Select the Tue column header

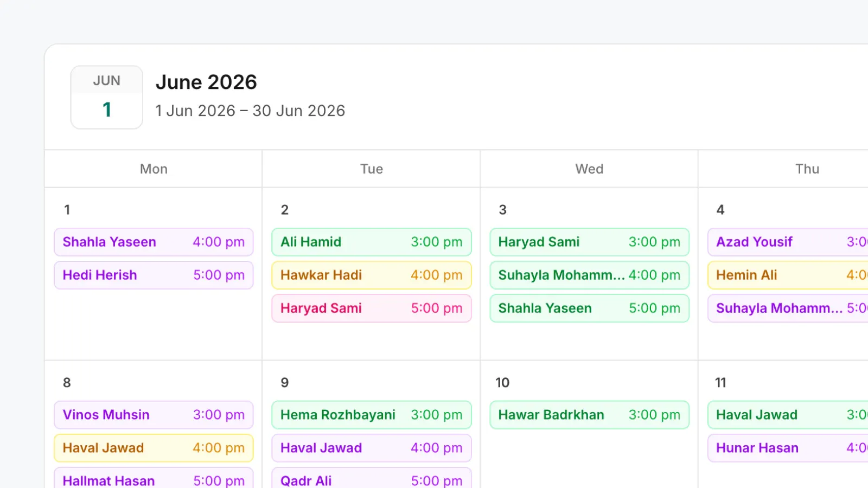(372, 169)
